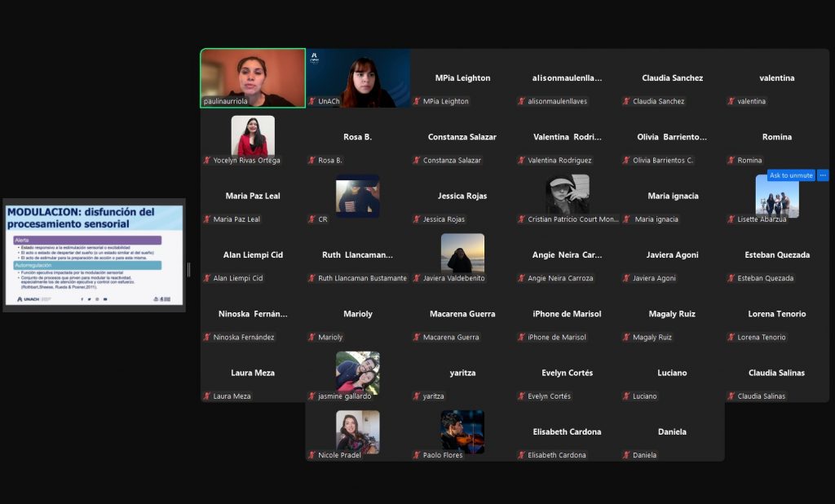Click the muted mic icon beside Daniela

(x=626, y=455)
